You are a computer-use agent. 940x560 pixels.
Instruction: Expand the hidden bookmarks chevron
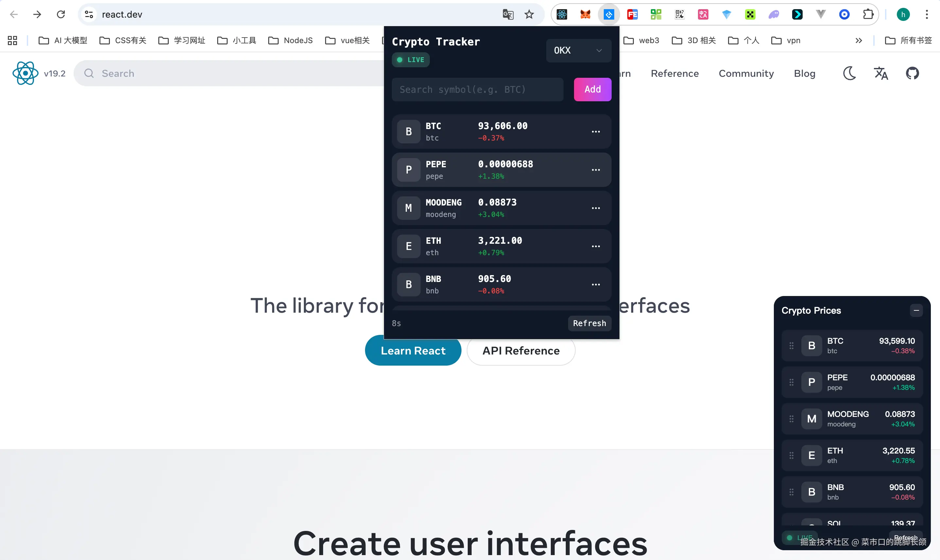coord(859,41)
